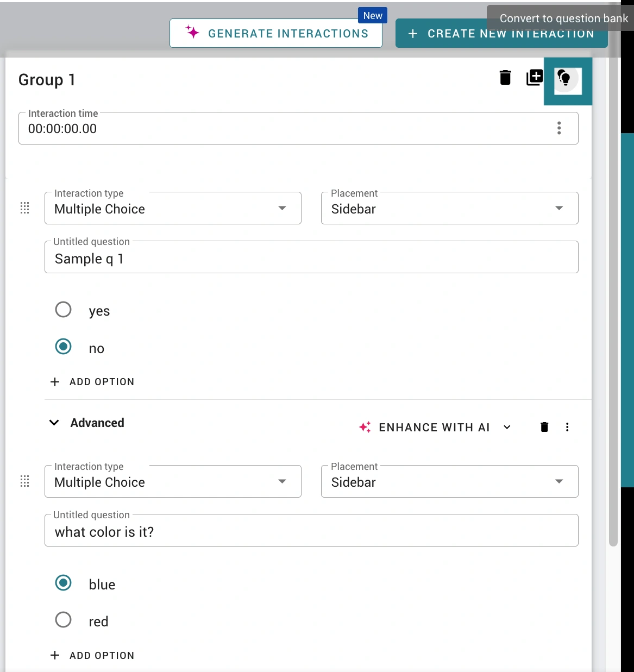
Task: Click Create New Interaction button
Action: (x=501, y=33)
